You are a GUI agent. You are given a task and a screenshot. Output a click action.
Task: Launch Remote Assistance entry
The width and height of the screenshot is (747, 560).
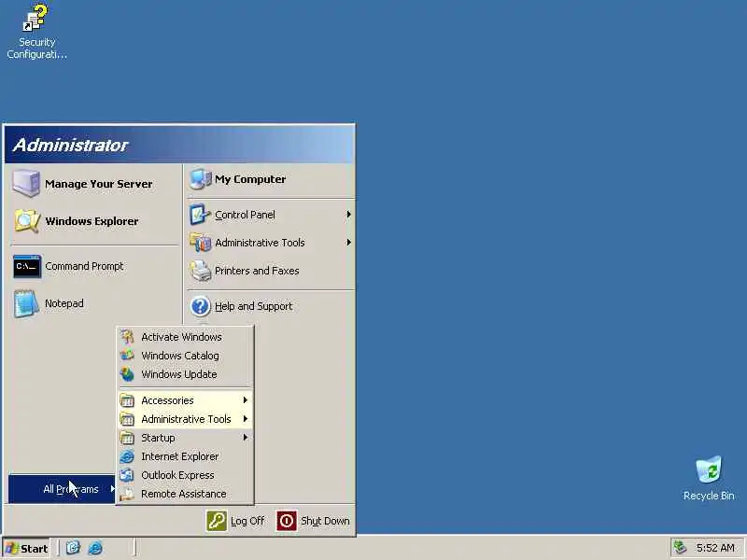coord(185,494)
